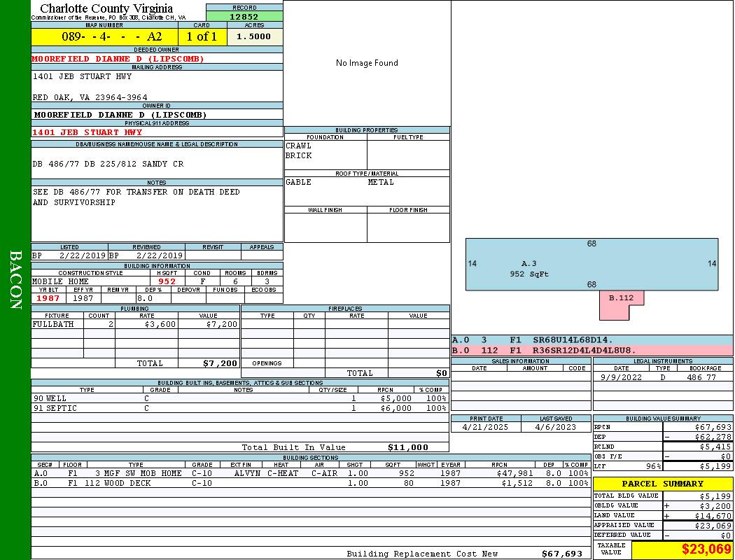
Task: Click the 'No Image Found' photo placeholder
Action: point(367,63)
